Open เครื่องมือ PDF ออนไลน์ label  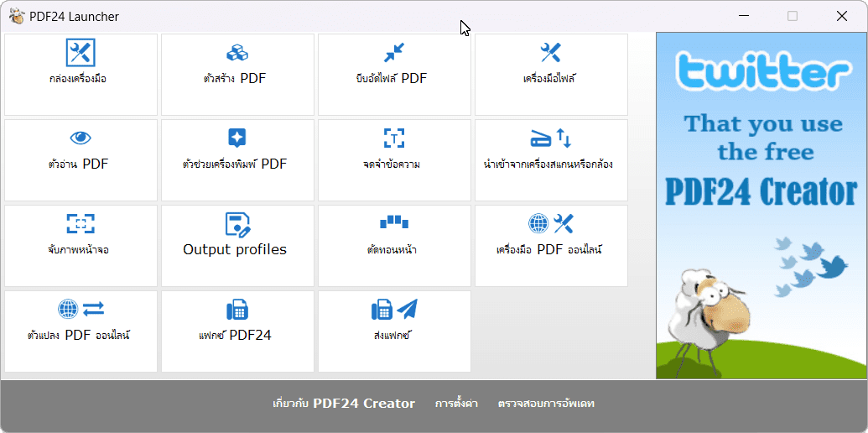coord(549,250)
